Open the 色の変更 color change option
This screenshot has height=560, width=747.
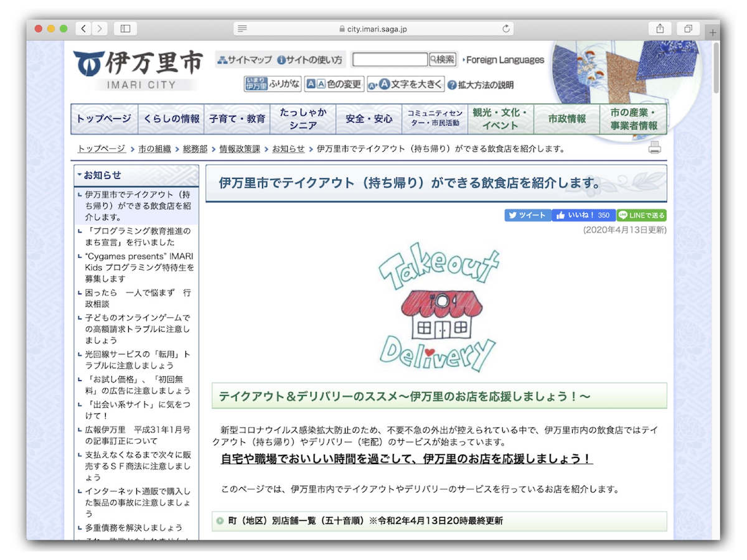coord(334,85)
